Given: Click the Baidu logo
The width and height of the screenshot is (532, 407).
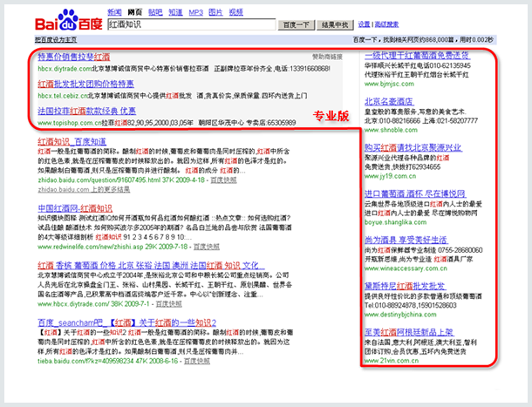Looking at the screenshot, I should point(69,20).
